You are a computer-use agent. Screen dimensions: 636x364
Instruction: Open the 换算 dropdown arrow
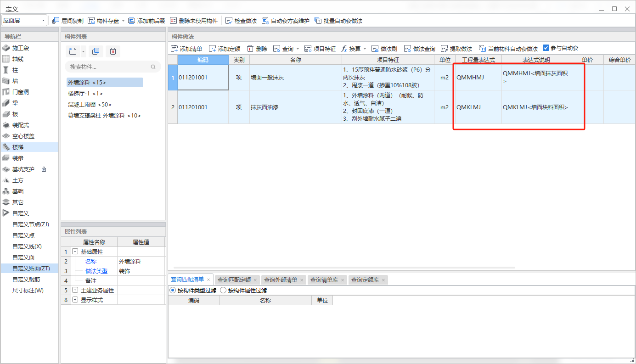[365, 48]
